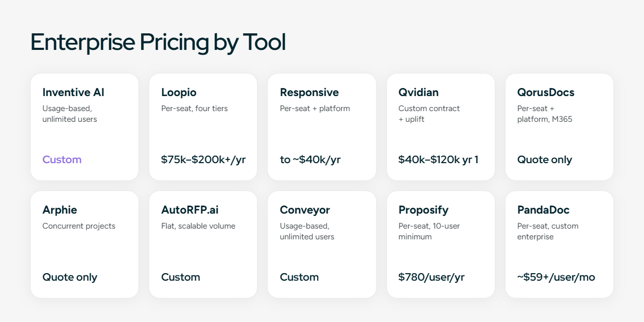Click Inventive AI's "Usage-based, unlimited users" description

[70, 114]
